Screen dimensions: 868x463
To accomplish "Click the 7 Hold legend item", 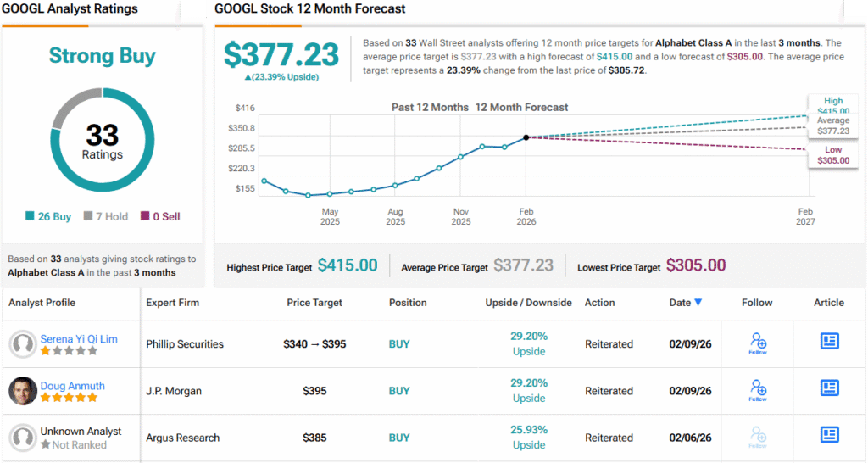I will coord(106,217).
